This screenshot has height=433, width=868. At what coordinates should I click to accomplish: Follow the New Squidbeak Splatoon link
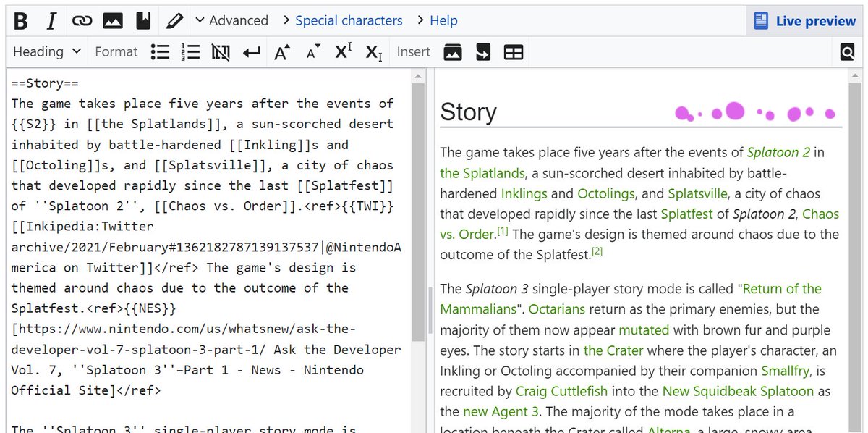738,391
